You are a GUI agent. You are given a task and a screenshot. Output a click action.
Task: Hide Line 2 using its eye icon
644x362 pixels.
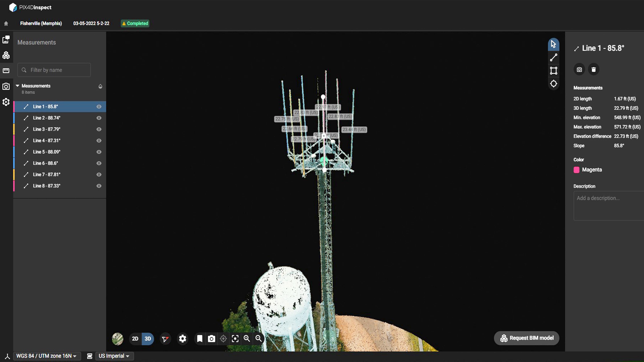tap(99, 118)
